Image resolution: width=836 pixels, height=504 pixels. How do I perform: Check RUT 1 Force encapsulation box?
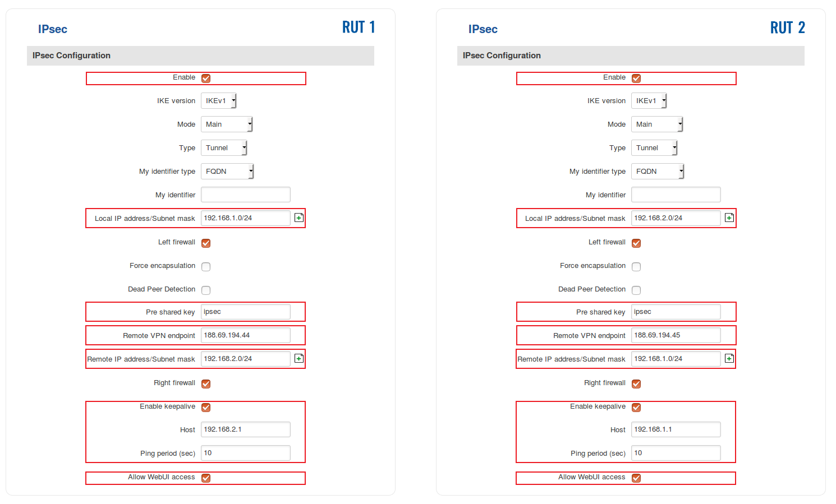(x=206, y=267)
